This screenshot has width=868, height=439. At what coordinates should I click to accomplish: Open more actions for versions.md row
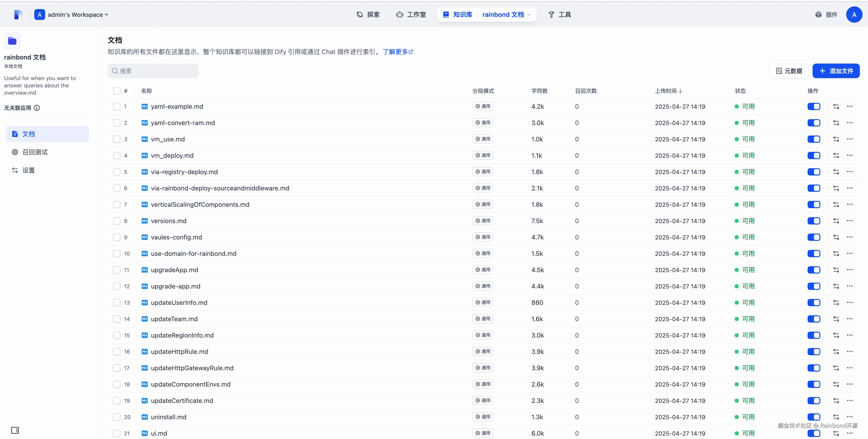click(x=850, y=221)
